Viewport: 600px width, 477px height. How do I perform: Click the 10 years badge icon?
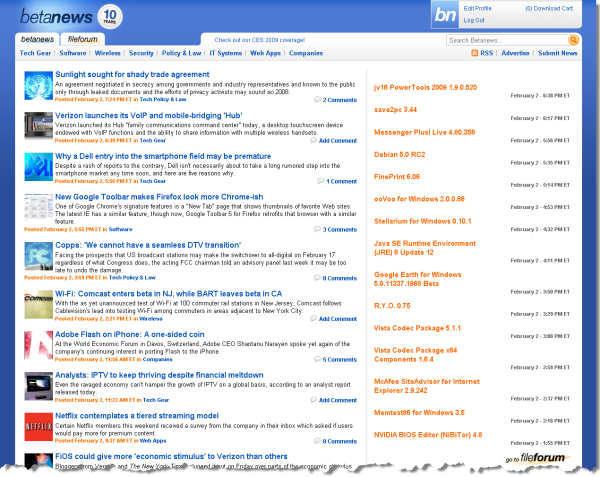click(x=110, y=16)
